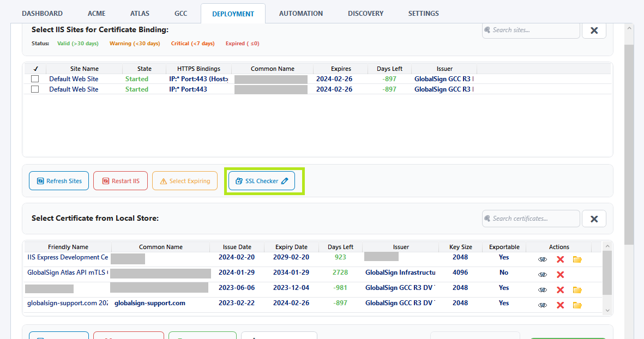Delete the certificate expiring 2023-12-04
The width and height of the screenshot is (644, 339).
[560, 290]
